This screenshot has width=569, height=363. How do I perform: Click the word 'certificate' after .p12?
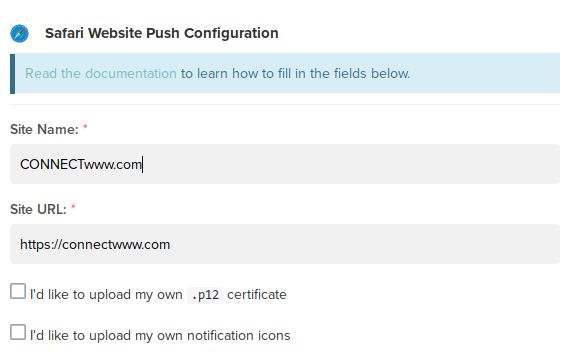tap(257, 294)
